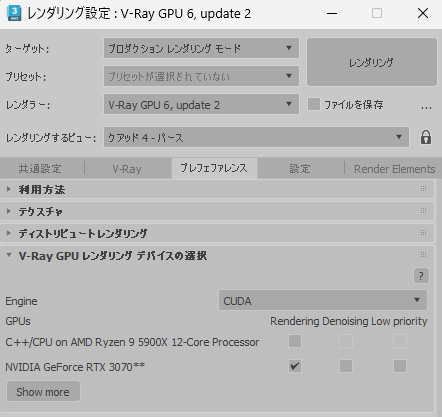Open the Render Elements tab
The image size is (442, 417).
tap(394, 169)
